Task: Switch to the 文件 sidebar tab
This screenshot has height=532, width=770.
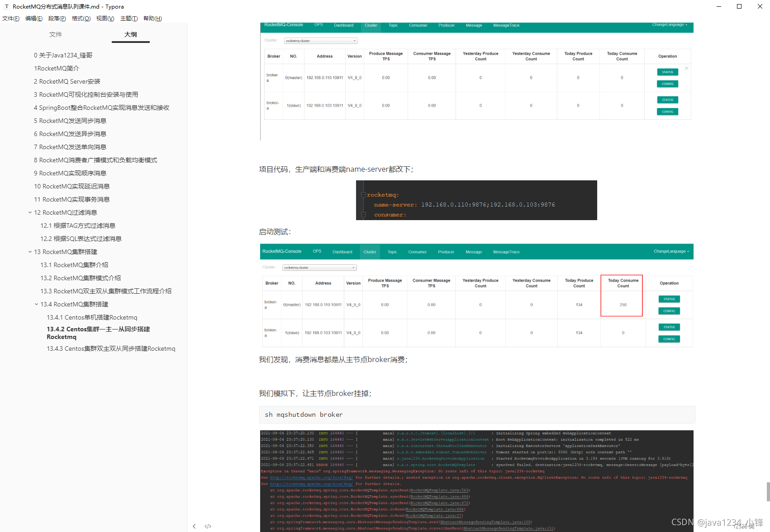Action: tap(56, 34)
